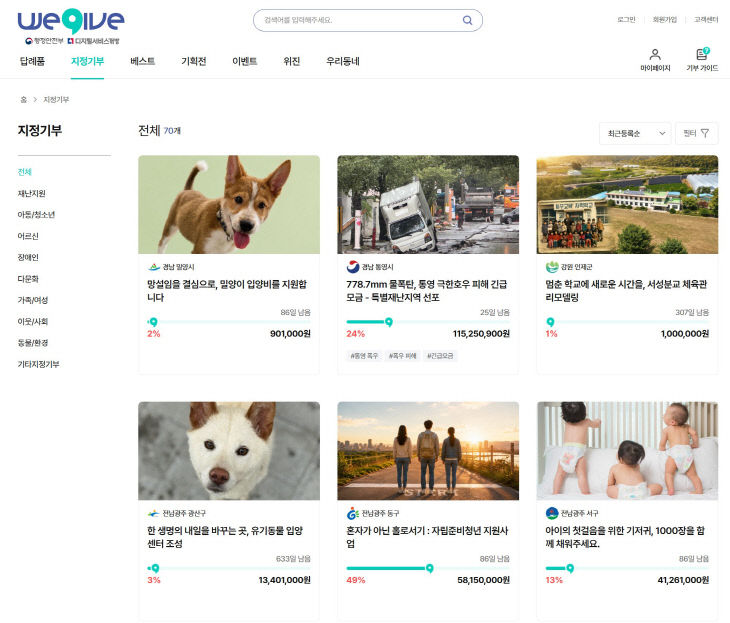Select the 재난지원 category
Image resolution: width=730 pixels, height=623 pixels.
pos(32,193)
